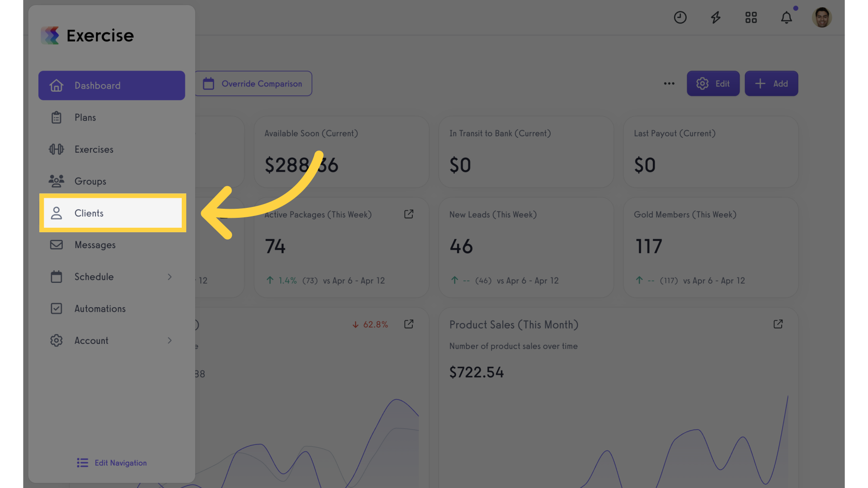868x488 pixels.
Task: Open the lightning bolt quick actions icon
Action: point(716,18)
